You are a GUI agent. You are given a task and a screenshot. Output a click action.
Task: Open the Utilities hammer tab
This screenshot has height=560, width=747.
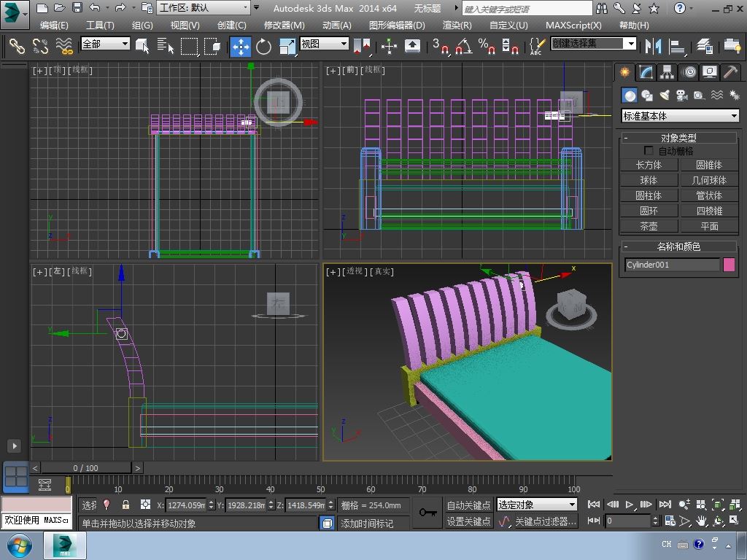pyautogui.click(x=730, y=72)
